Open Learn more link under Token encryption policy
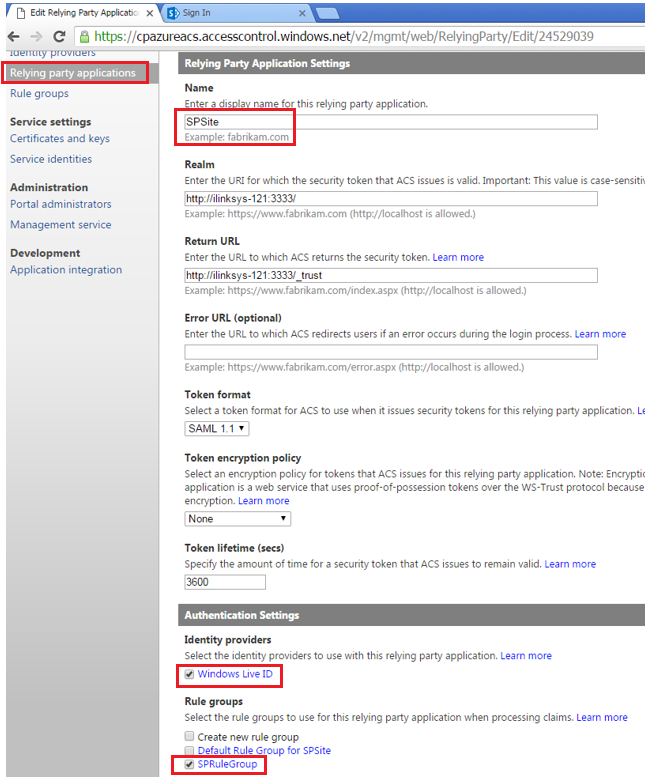Viewport: 645px width, 782px height. click(263, 501)
